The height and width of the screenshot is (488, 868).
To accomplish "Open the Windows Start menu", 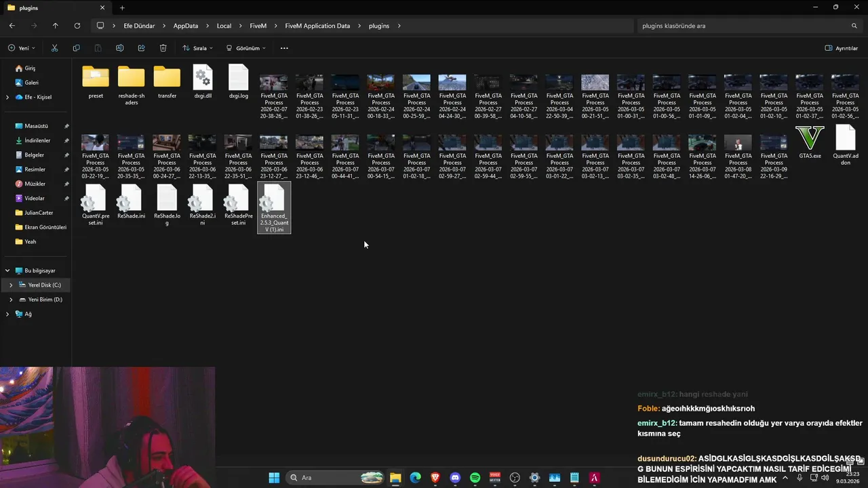I will (274, 477).
